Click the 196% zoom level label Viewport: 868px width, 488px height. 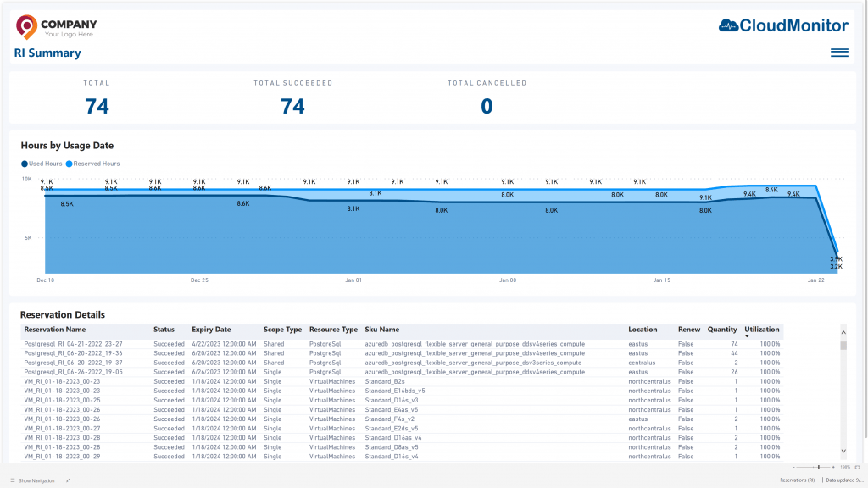click(845, 467)
